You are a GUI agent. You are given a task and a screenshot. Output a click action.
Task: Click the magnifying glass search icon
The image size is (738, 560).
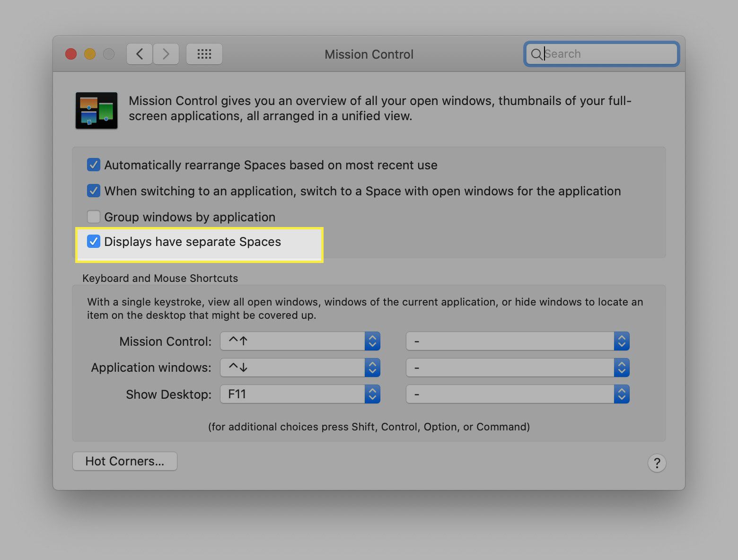536,54
